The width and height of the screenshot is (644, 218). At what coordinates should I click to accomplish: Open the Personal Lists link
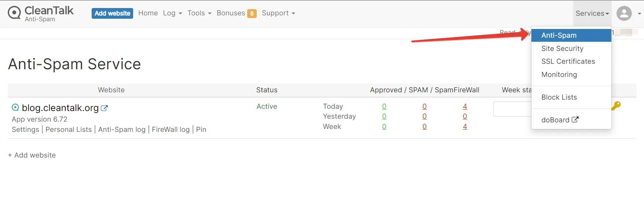click(69, 129)
